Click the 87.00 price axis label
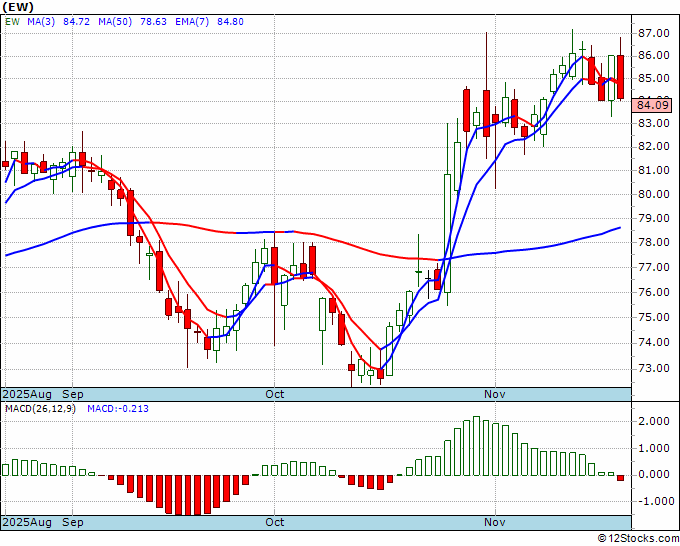680x546 pixels. (x=655, y=33)
